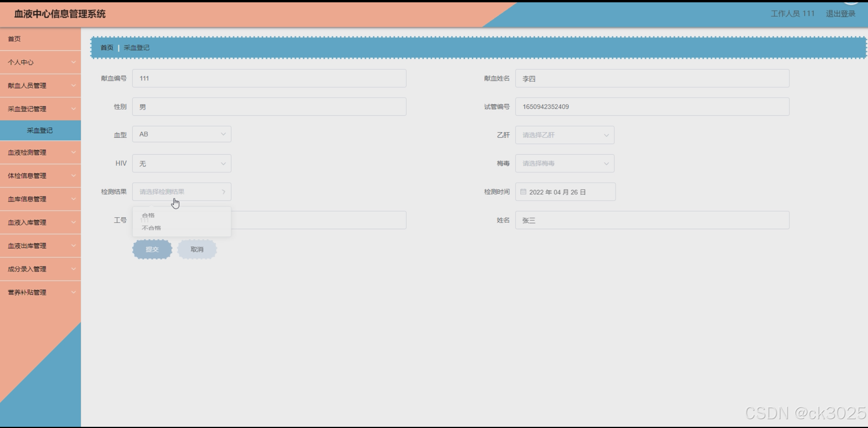Viewport: 868px width, 428px height.
Task: Click the 检测结果 dropdown arrow icon
Action: coord(223,192)
